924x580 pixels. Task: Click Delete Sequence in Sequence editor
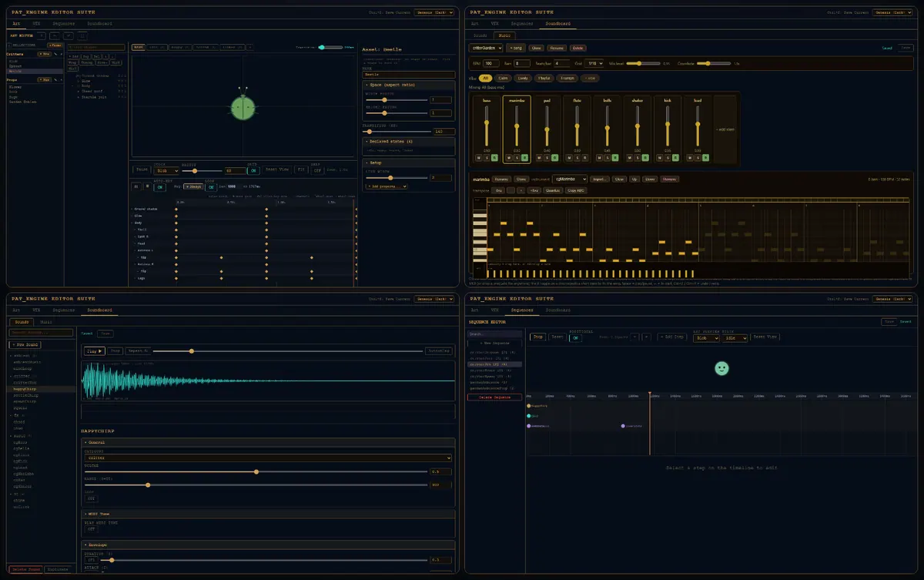click(x=494, y=397)
